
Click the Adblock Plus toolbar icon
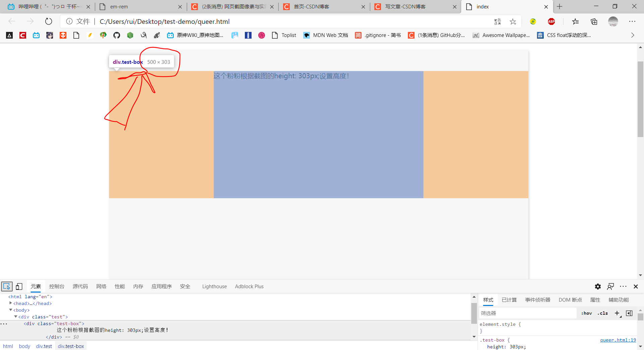tap(551, 21)
